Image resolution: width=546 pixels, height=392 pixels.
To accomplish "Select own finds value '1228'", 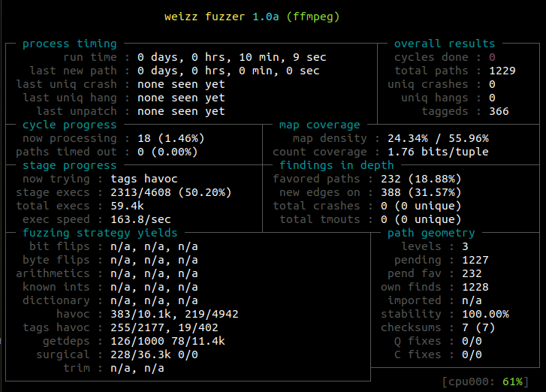I will pyautogui.click(x=475, y=287).
